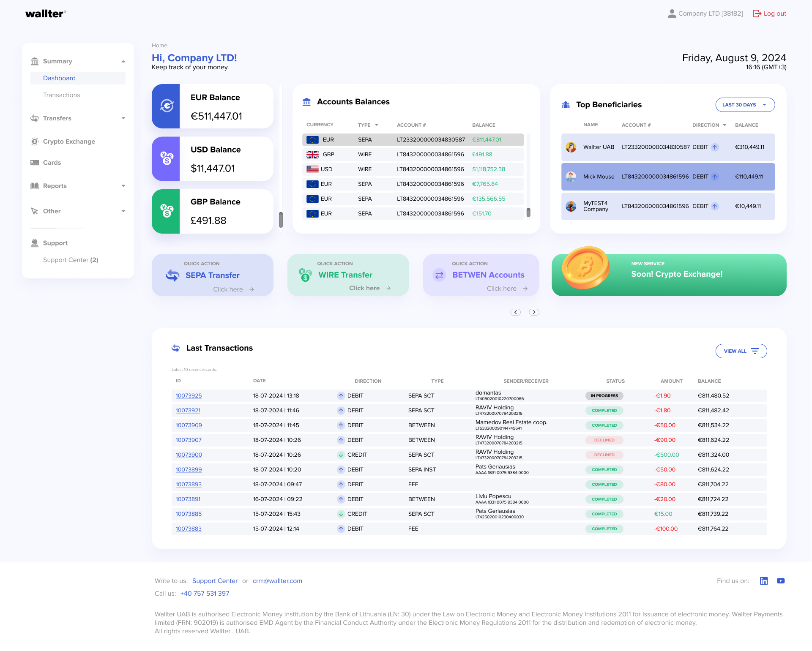Open Wallter's LinkedIn page icon

point(764,581)
